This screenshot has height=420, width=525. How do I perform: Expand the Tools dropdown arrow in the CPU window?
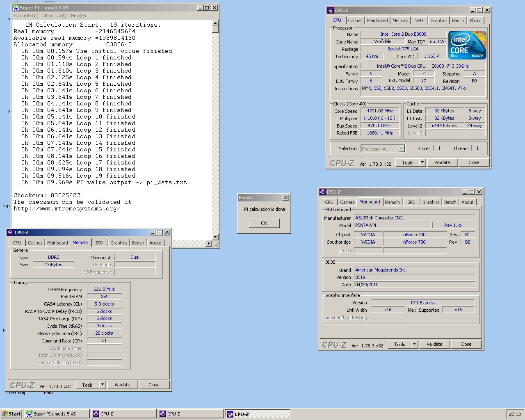pos(422,162)
